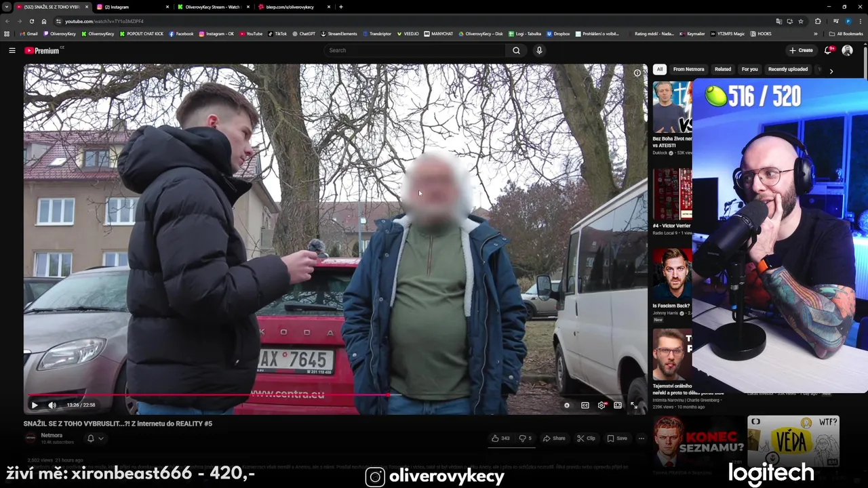Select the All chip filter
This screenshot has height=488, width=868.
tap(659, 69)
